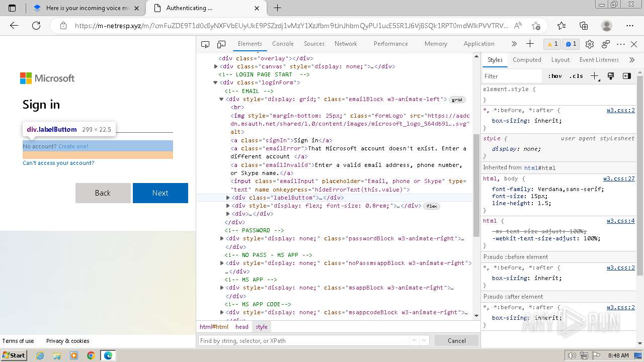644x362 pixels.
Task: Click the Back button on sign-in form
Action: 103,193
